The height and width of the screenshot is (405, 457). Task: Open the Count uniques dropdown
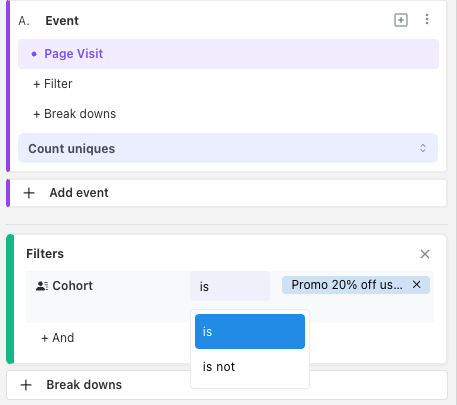(228, 148)
